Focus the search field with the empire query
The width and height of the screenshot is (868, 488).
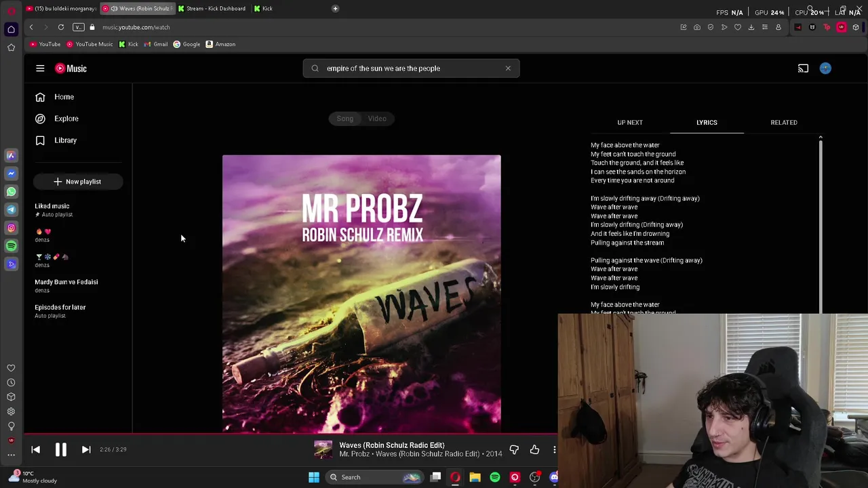pyautogui.click(x=411, y=68)
